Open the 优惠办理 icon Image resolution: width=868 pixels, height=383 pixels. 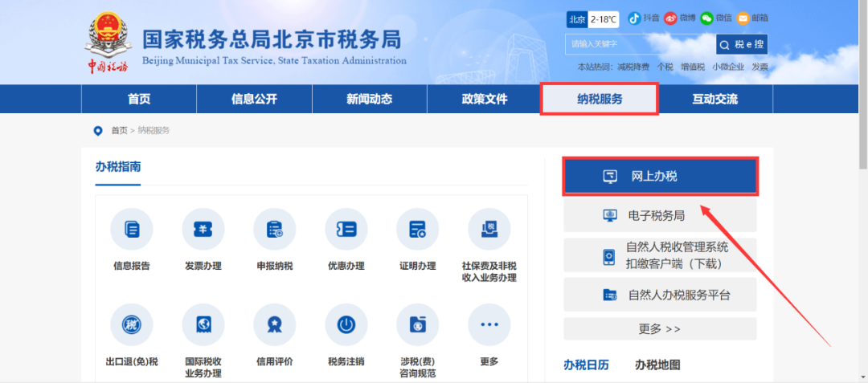(x=346, y=230)
